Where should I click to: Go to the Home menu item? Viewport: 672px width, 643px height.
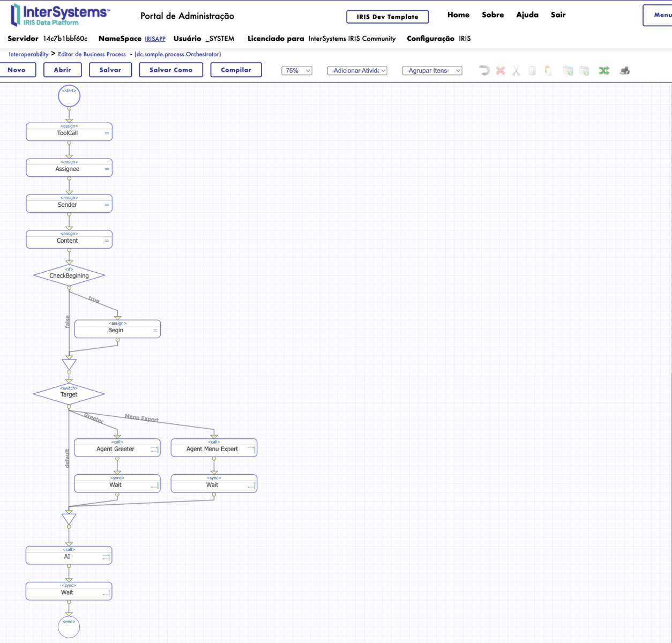point(458,15)
